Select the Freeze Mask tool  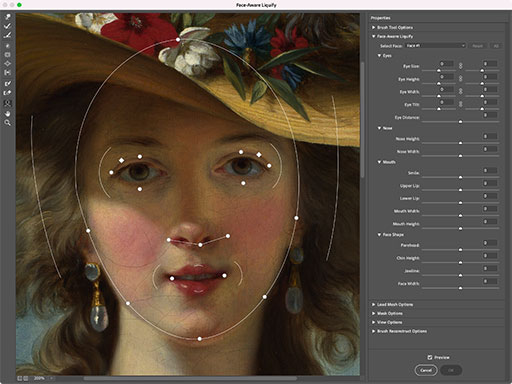click(7, 84)
